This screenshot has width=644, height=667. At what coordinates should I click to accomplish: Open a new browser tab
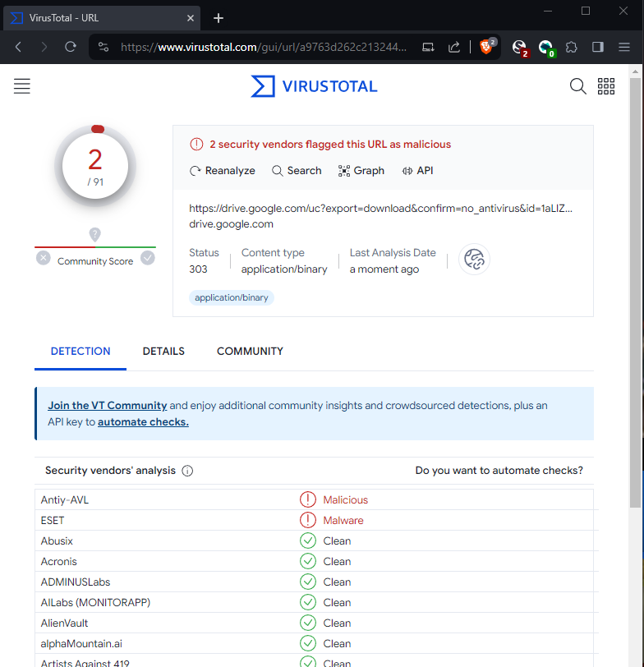pos(218,18)
